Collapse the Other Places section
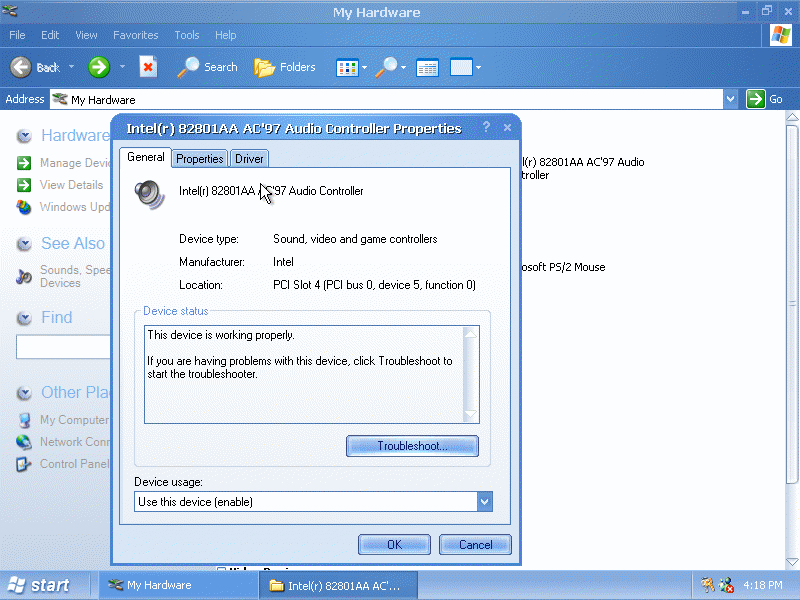The width and height of the screenshot is (800, 600). tap(24, 393)
